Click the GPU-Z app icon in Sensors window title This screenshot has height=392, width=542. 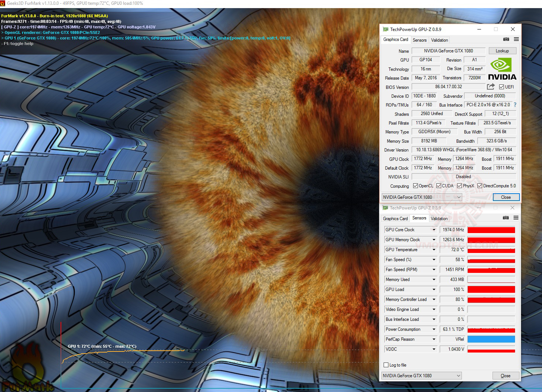[x=385, y=208]
